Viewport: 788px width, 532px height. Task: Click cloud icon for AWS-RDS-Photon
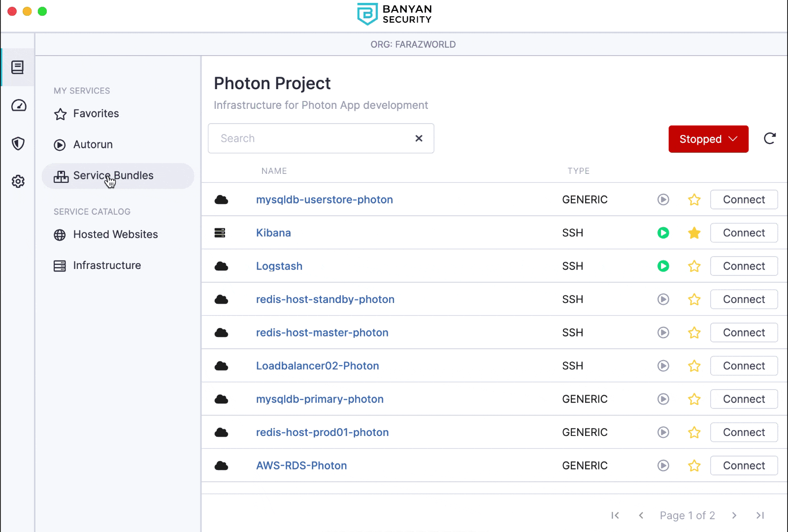pyautogui.click(x=222, y=465)
